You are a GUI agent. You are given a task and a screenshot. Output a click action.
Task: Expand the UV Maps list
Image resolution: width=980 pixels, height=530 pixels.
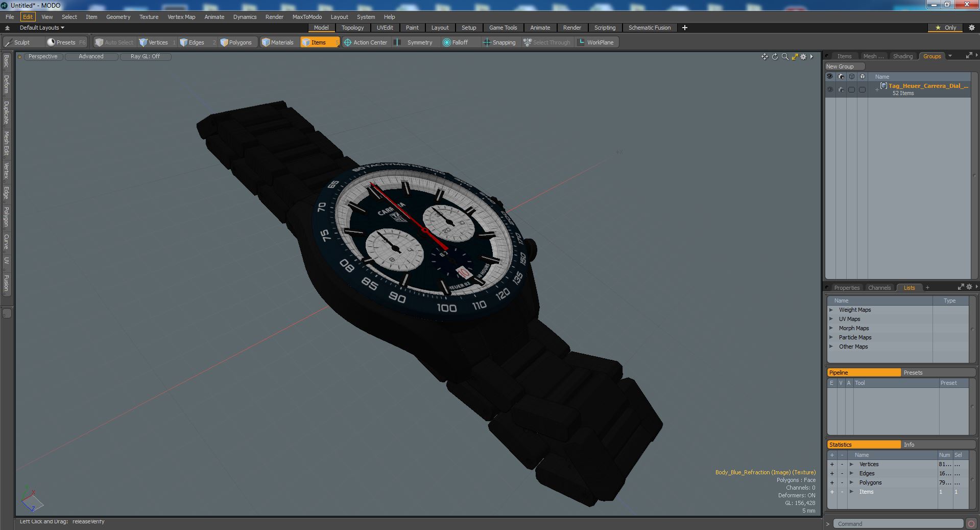coord(831,319)
